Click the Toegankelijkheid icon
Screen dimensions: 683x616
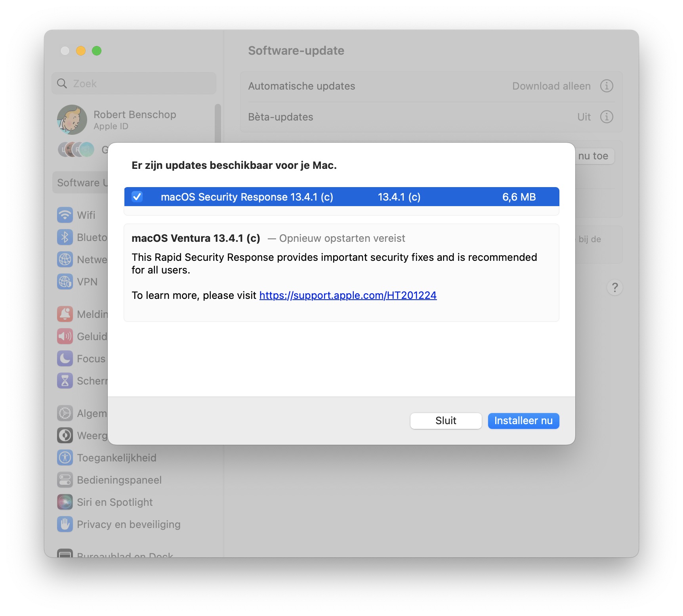65,458
